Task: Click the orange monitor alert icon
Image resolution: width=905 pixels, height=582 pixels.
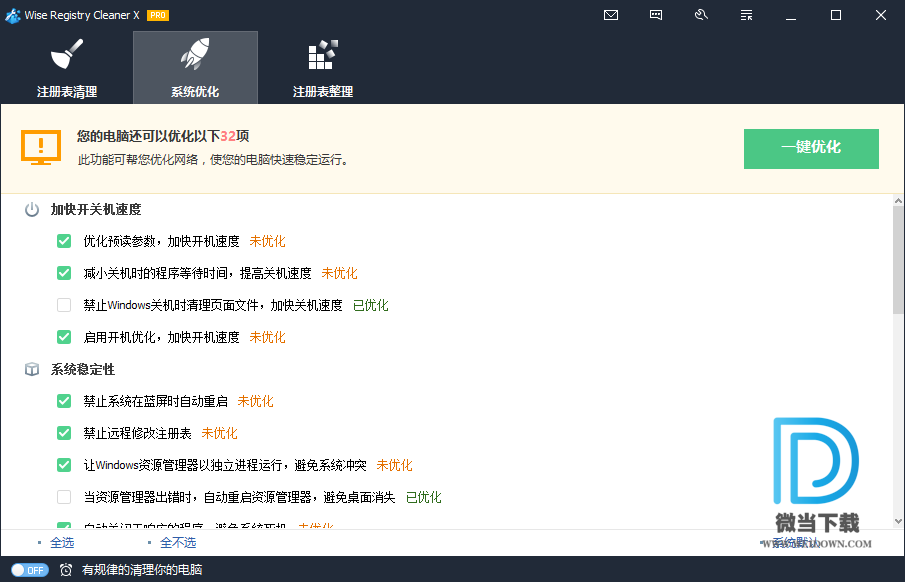Action: pyautogui.click(x=41, y=147)
